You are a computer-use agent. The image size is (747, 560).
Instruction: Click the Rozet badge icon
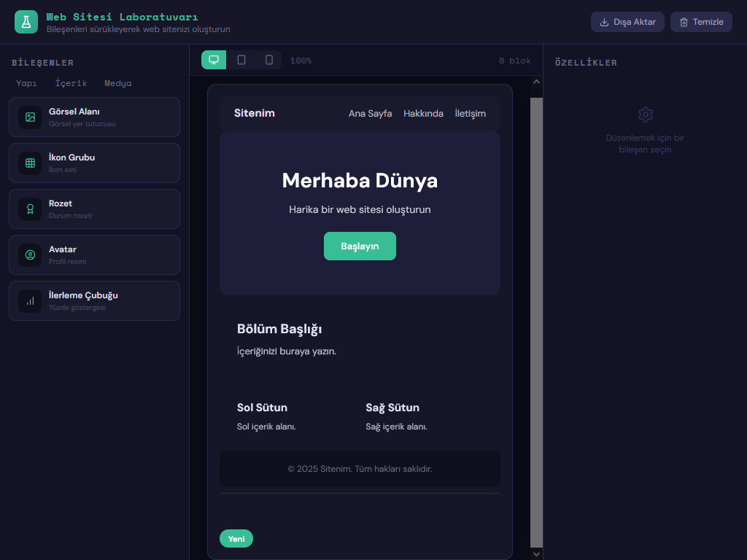coord(30,209)
